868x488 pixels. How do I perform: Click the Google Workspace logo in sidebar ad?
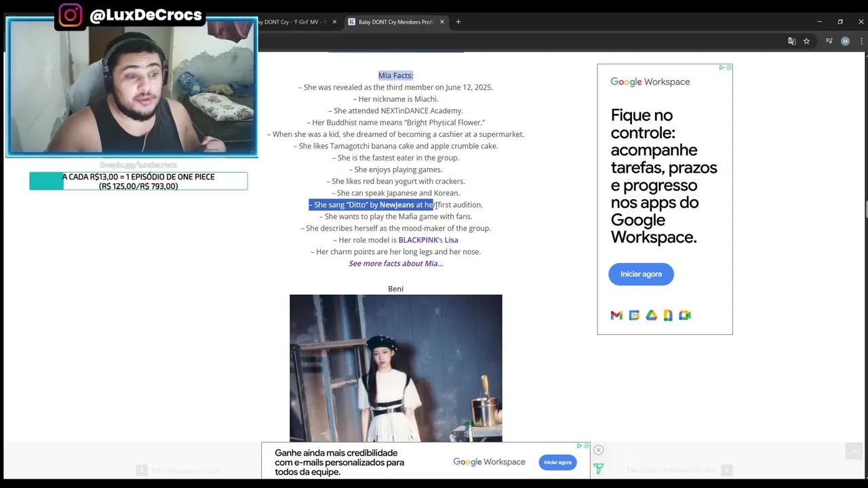650,82
